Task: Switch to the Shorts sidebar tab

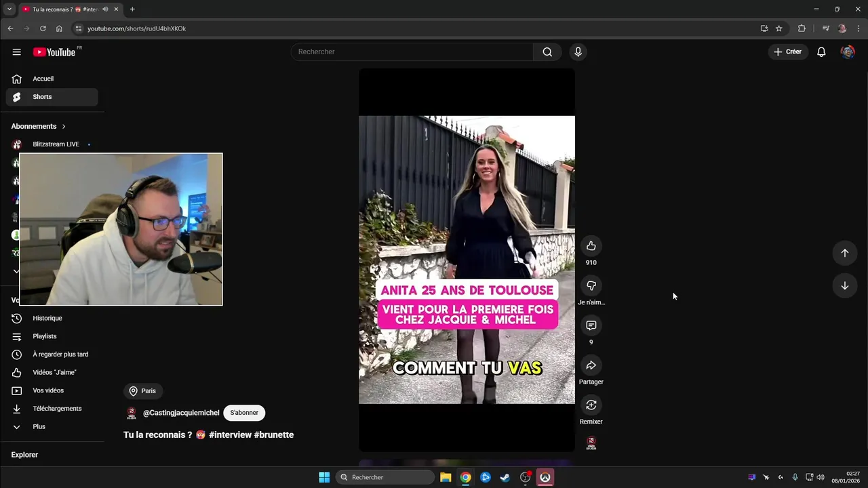Action: (x=52, y=97)
